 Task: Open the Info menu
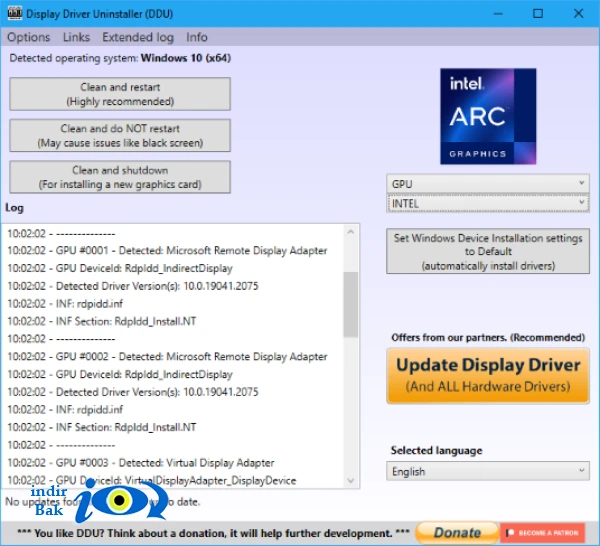point(197,37)
